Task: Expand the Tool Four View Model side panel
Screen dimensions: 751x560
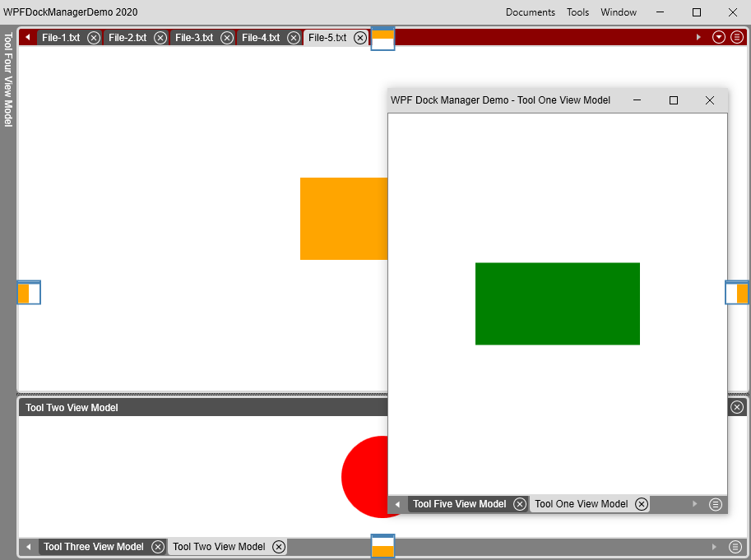Action: coord(8,80)
